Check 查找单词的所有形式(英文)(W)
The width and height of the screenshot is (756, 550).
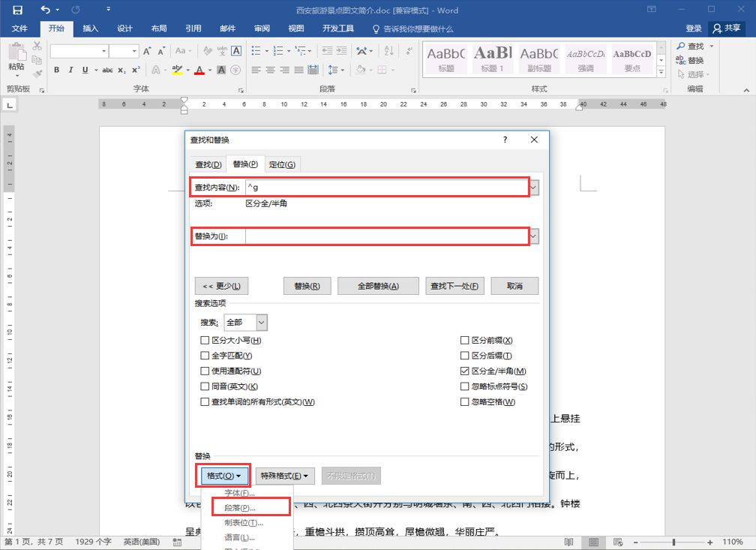pyautogui.click(x=205, y=402)
